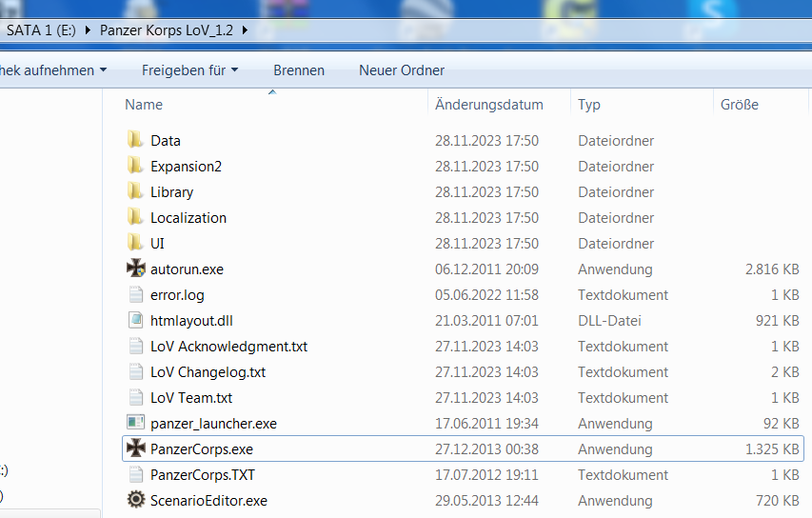Select the UI folder icon
Viewport: 812px width, 518px height.
(x=135, y=243)
